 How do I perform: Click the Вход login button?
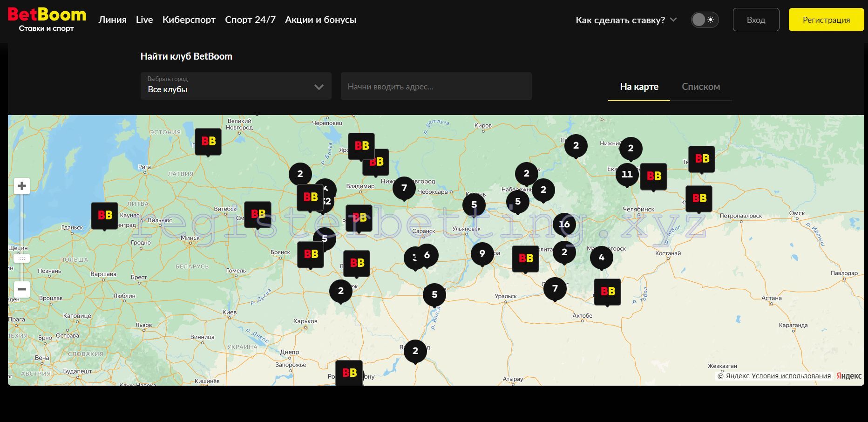coord(756,20)
